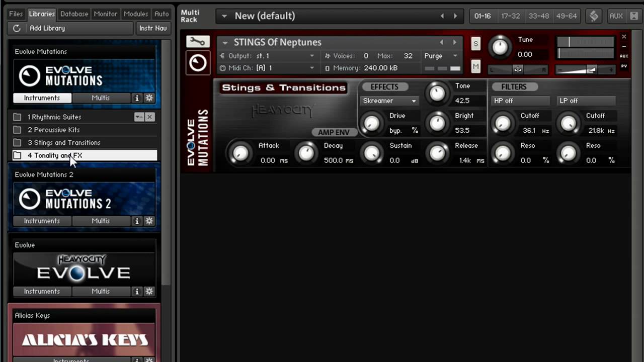Image resolution: width=644 pixels, height=362 pixels.
Task: Click the refresh libraries icon
Action: click(17, 28)
